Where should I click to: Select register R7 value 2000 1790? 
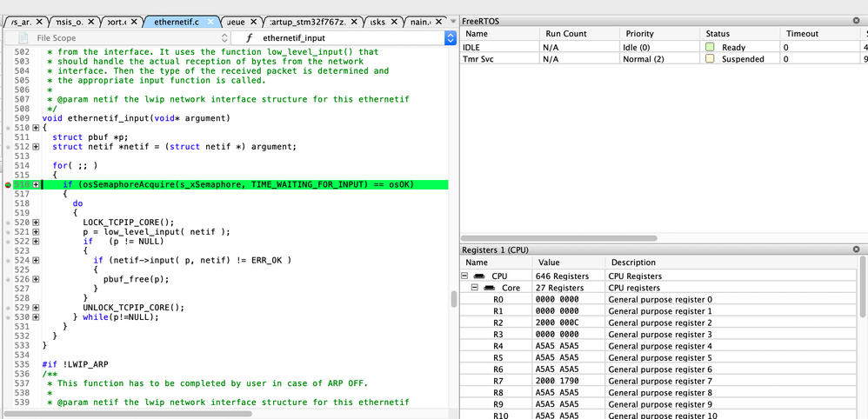[x=557, y=381]
